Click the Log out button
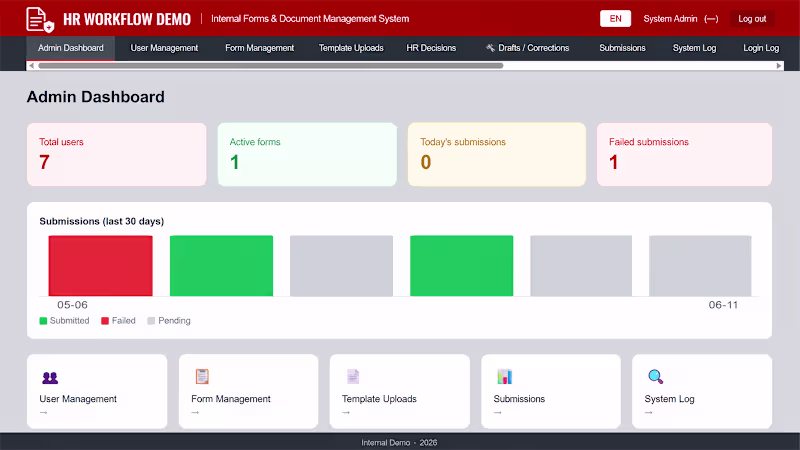Viewport: 800px width, 450px height. (752, 19)
